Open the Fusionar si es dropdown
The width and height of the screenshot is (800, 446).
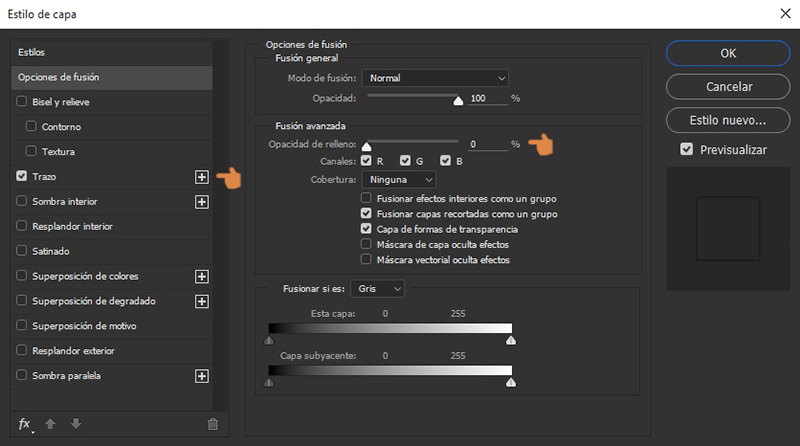(x=378, y=289)
